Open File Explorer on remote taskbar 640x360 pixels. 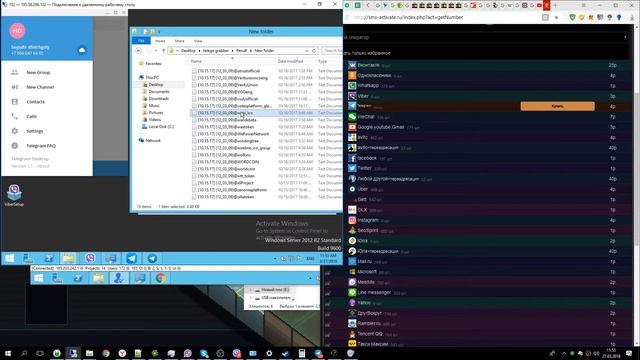[69, 258]
